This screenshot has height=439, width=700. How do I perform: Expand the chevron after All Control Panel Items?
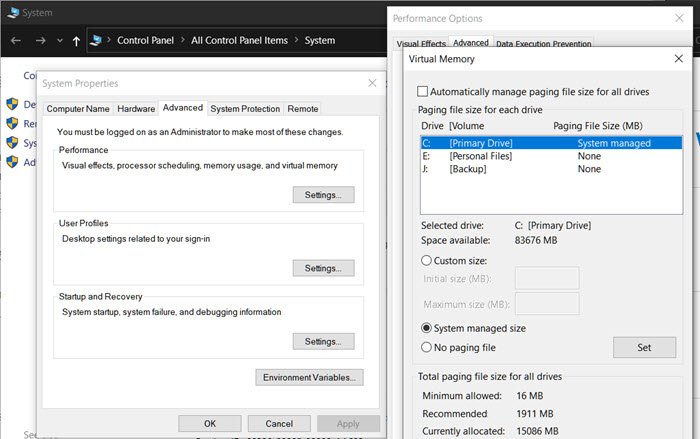click(x=297, y=41)
